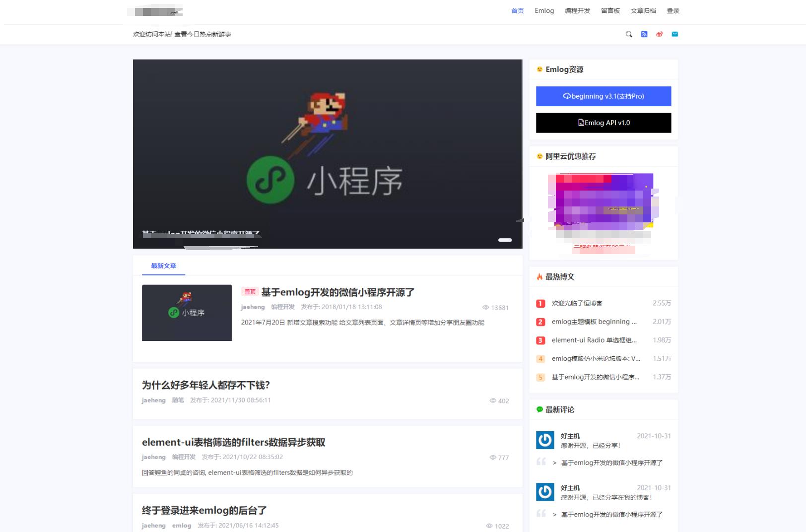Download beginning v3.1(支持Pro) theme
Viewport: 806px width, 532px height.
coord(603,96)
